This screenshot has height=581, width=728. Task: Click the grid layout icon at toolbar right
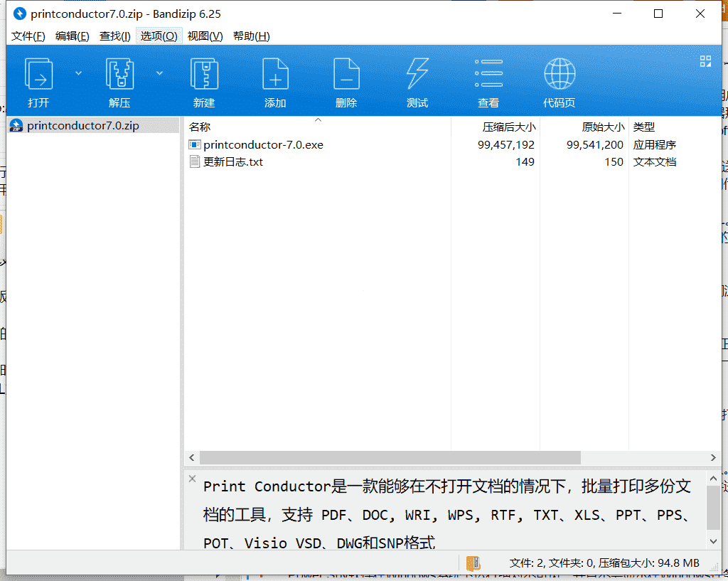pyautogui.click(x=705, y=61)
